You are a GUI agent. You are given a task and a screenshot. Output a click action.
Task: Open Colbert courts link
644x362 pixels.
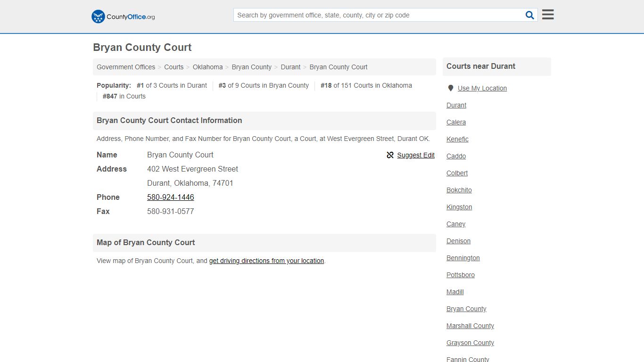(457, 173)
